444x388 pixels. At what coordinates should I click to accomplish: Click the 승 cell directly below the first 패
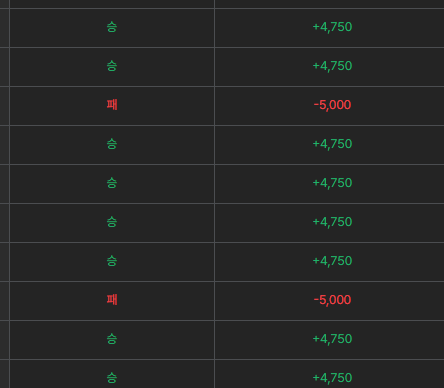(x=112, y=145)
